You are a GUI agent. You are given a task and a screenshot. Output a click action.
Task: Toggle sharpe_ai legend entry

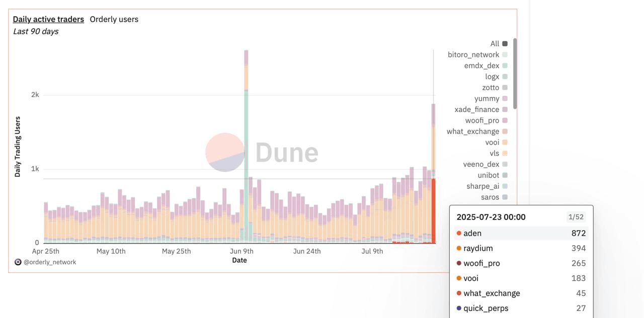487,186
